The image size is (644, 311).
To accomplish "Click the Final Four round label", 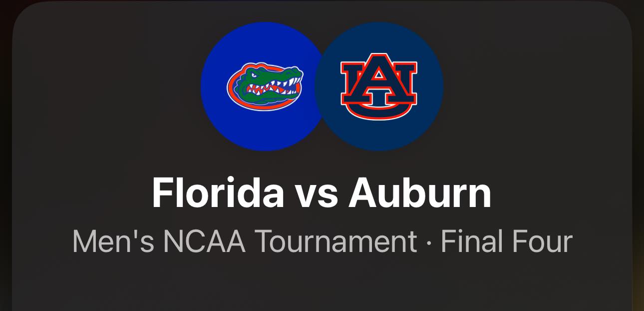I will click(507, 242).
